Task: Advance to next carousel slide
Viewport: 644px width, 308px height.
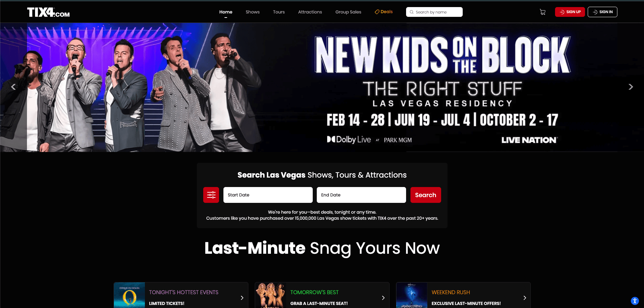Action: pos(631,87)
